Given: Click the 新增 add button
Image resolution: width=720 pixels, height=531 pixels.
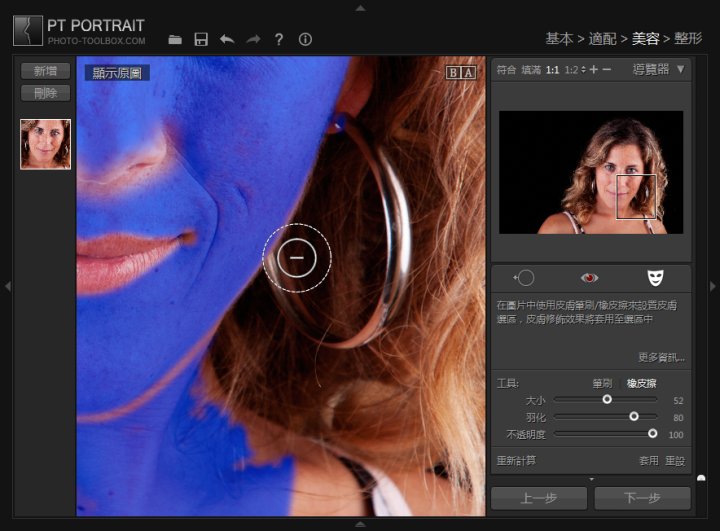Looking at the screenshot, I should tap(45, 71).
